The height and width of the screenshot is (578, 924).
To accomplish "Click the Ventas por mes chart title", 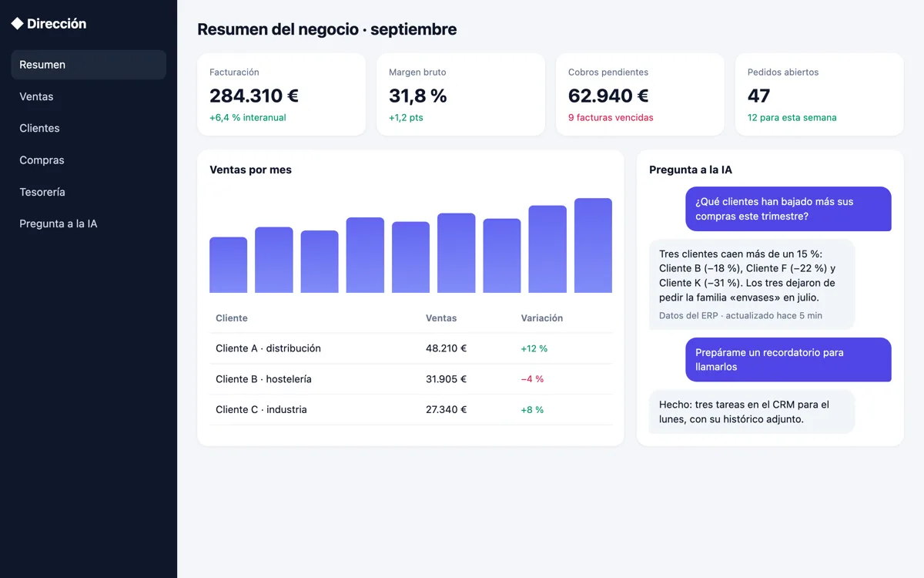I will tap(251, 170).
